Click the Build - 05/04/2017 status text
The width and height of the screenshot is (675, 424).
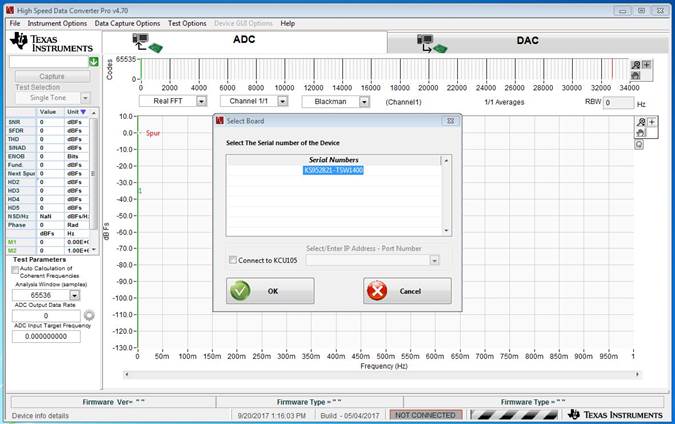click(x=350, y=415)
